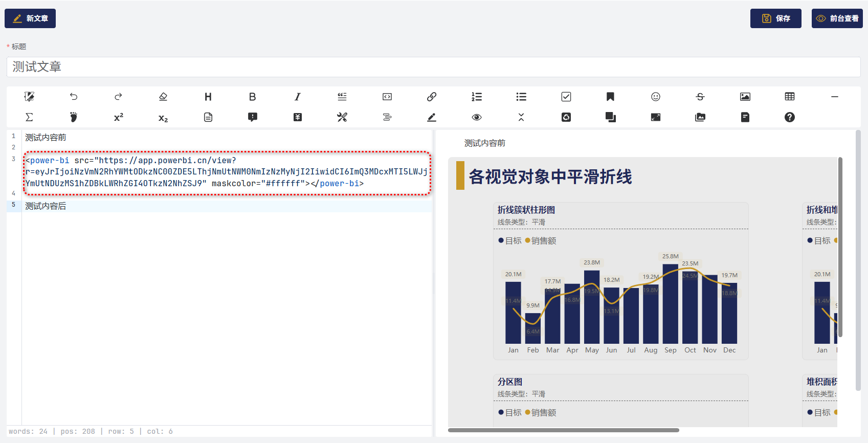Screen dimensions: 868x443
Task: Insert a table with the grid icon
Action: (x=790, y=97)
